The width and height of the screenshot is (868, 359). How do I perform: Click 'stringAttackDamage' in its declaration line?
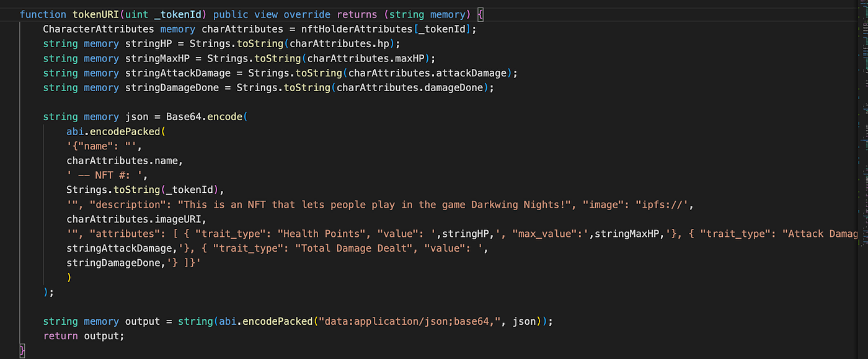(x=177, y=73)
